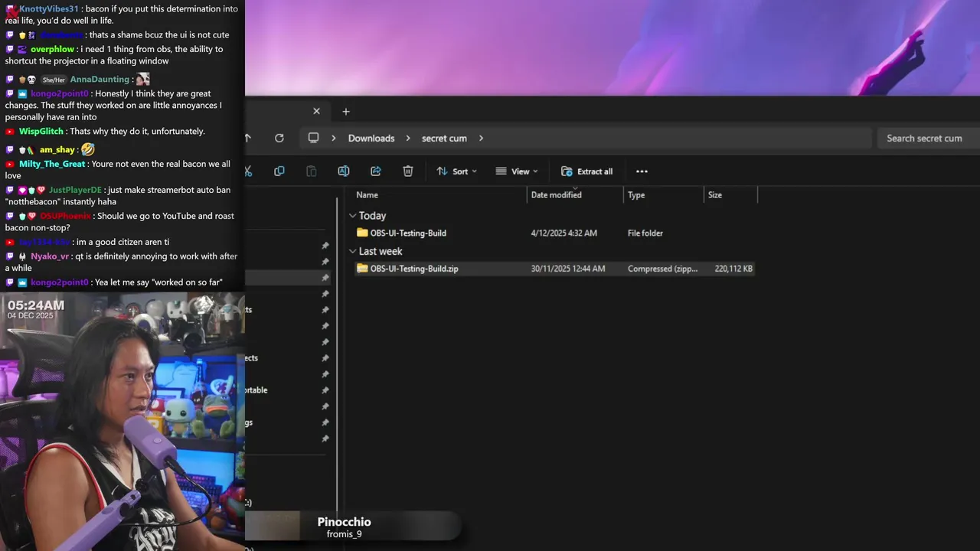Click the '220,112 KB' size cell

pyautogui.click(x=733, y=269)
